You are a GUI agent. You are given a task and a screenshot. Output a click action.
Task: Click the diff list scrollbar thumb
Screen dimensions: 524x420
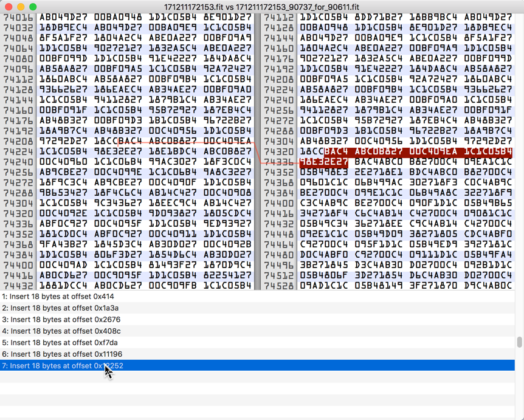tap(519, 342)
